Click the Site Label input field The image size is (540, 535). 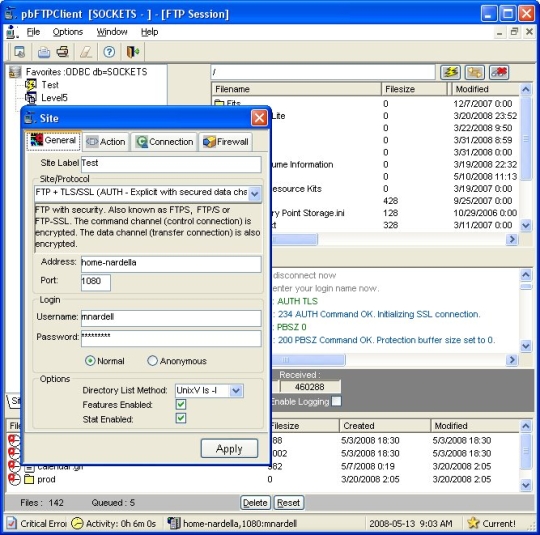click(171, 164)
